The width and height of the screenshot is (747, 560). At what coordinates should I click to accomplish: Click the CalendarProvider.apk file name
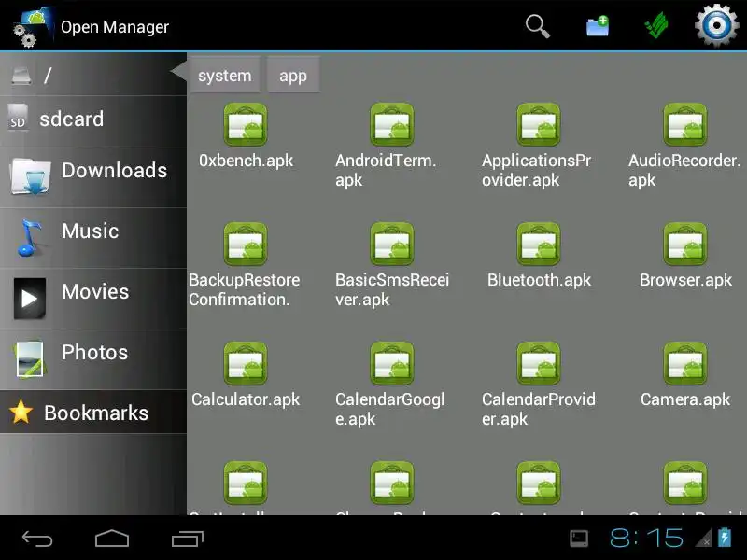point(539,410)
